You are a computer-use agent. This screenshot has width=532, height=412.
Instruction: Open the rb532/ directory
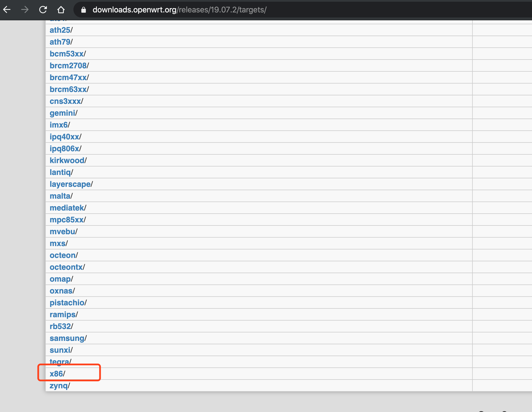[x=60, y=326]
